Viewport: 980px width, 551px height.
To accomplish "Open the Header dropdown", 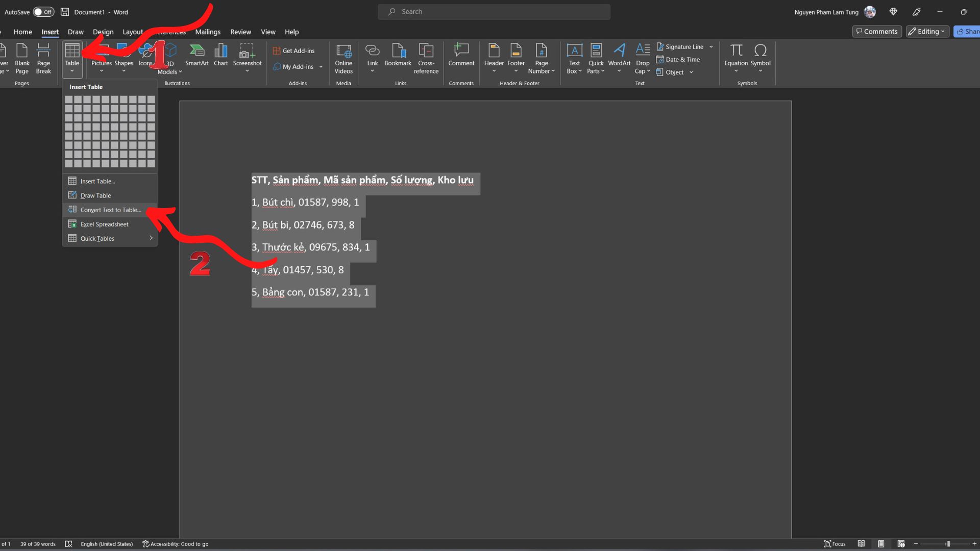I will [x=494, y=59].
